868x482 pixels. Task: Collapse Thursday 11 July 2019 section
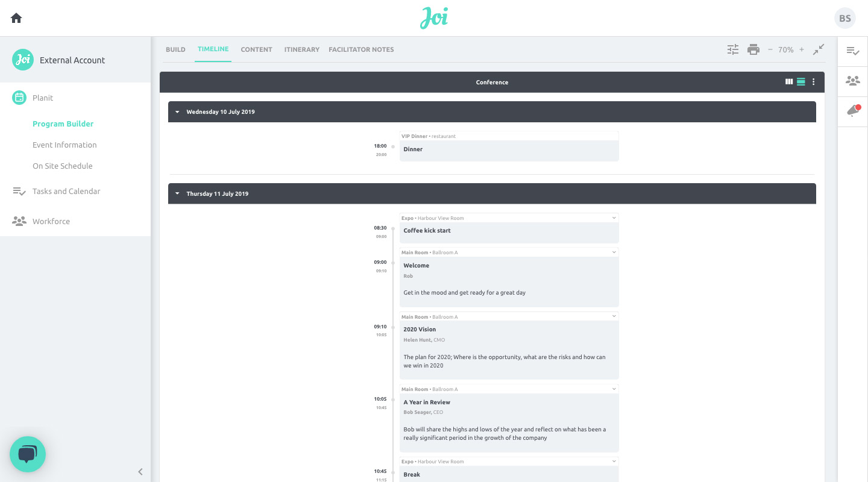(x=177, y=194)
